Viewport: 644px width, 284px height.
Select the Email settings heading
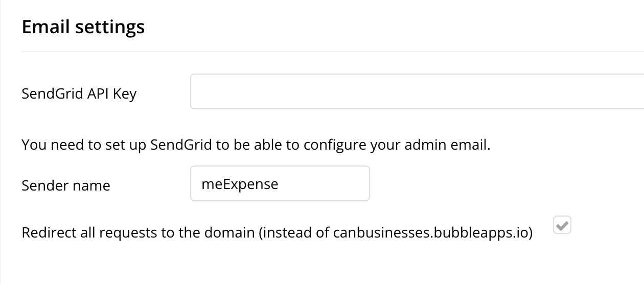(83, 27)
